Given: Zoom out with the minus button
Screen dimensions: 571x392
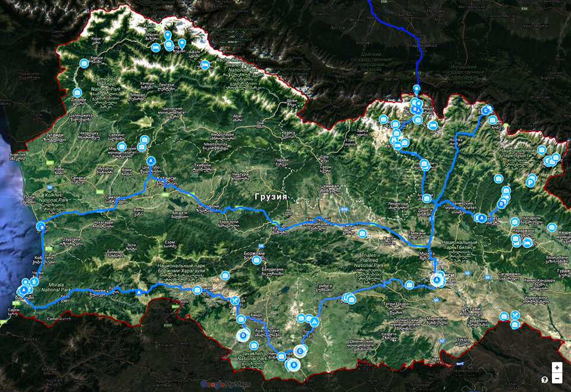Looking at the screenshot, I should [x=557, y=378].
